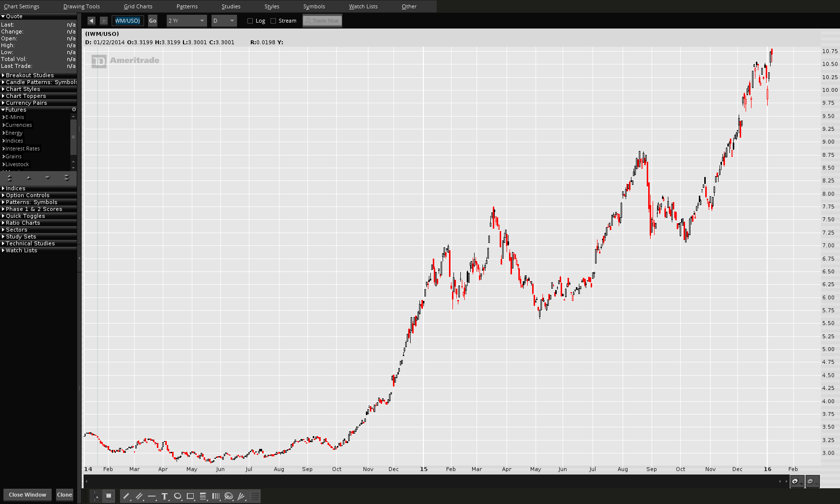Viewport: 840px width, 504px height.
Task: Select the parallel channel line tool
Action: [x=139, y=496]
